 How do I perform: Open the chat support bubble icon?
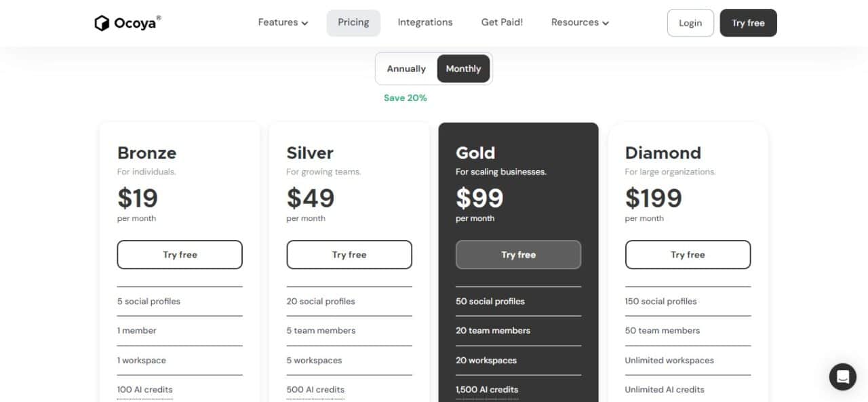click(843, 376)
